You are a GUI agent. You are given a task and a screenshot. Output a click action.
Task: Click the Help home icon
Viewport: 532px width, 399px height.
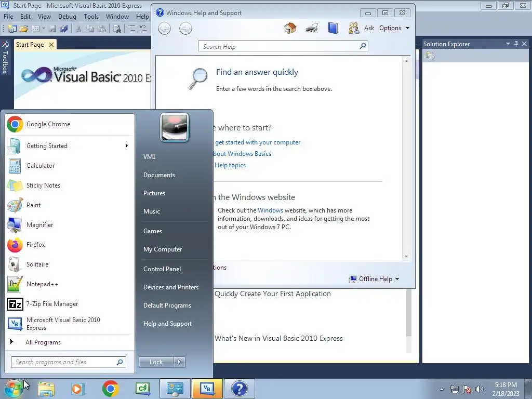[290, 28]
